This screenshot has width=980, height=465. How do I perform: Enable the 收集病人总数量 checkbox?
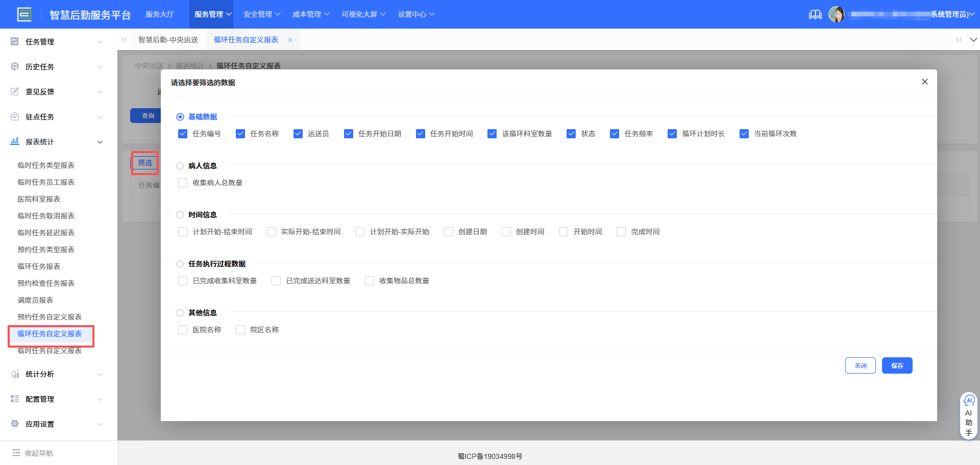pos(183,182)
